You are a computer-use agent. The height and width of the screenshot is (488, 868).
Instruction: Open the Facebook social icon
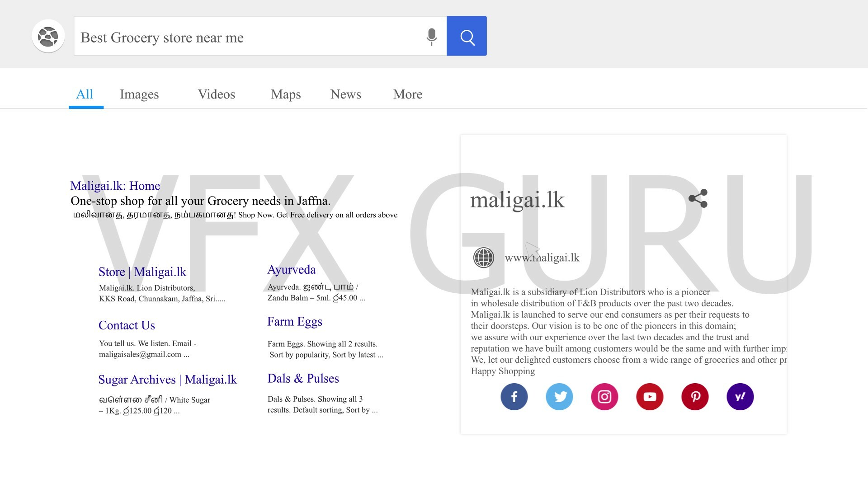point(514,397)
